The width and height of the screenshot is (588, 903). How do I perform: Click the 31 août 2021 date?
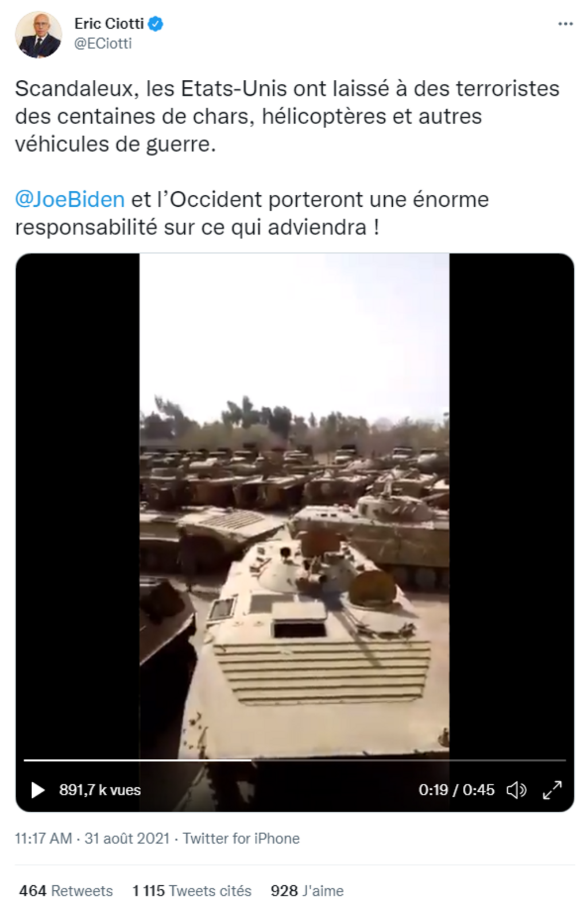click(127, 838)
